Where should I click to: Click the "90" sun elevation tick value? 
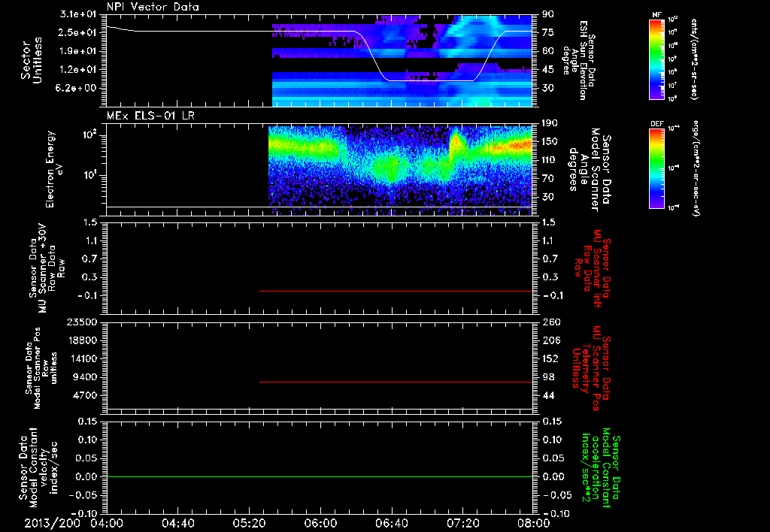[547, 14]
